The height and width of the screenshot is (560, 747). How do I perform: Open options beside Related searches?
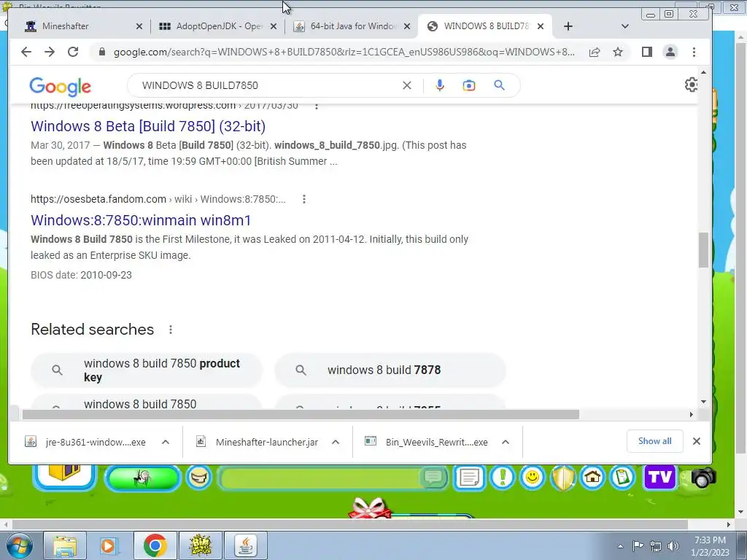(x=171, y=330)
